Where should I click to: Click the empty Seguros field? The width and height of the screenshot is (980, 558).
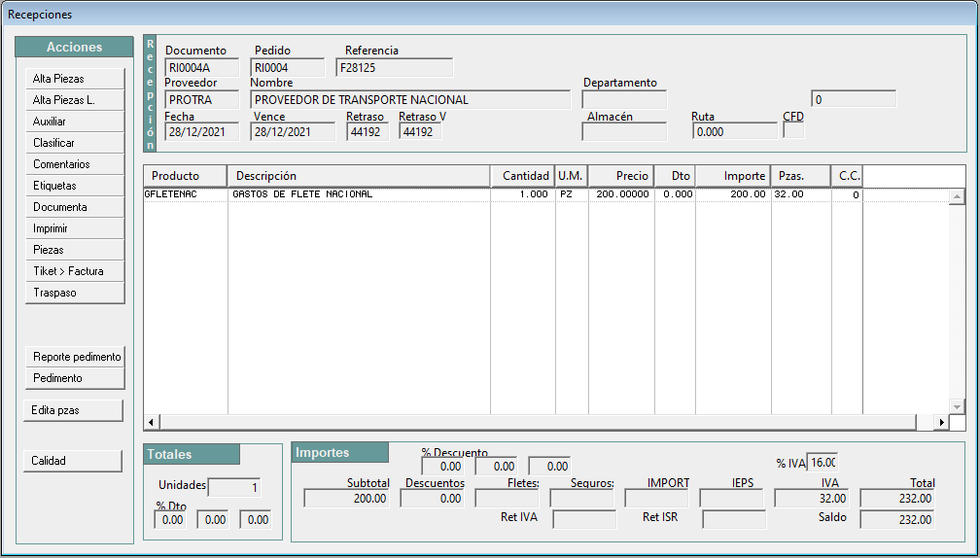581,499
